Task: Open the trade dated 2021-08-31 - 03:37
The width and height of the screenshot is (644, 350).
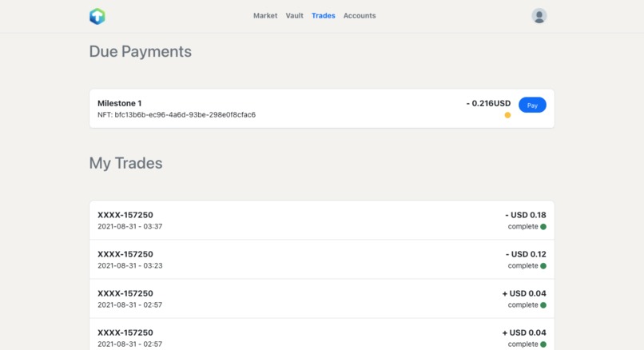Action: [322, 221]
